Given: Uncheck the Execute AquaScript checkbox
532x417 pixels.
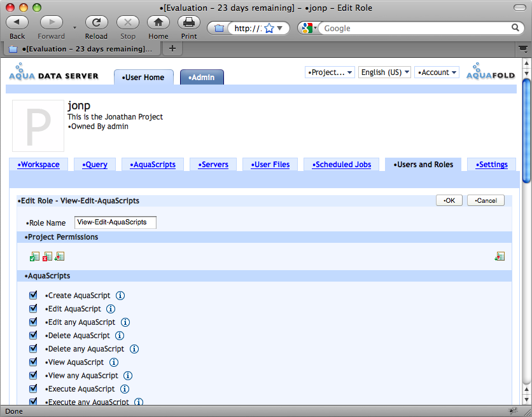Looking at the screenshot, I should pyautogui.click(x=33, y=388).
